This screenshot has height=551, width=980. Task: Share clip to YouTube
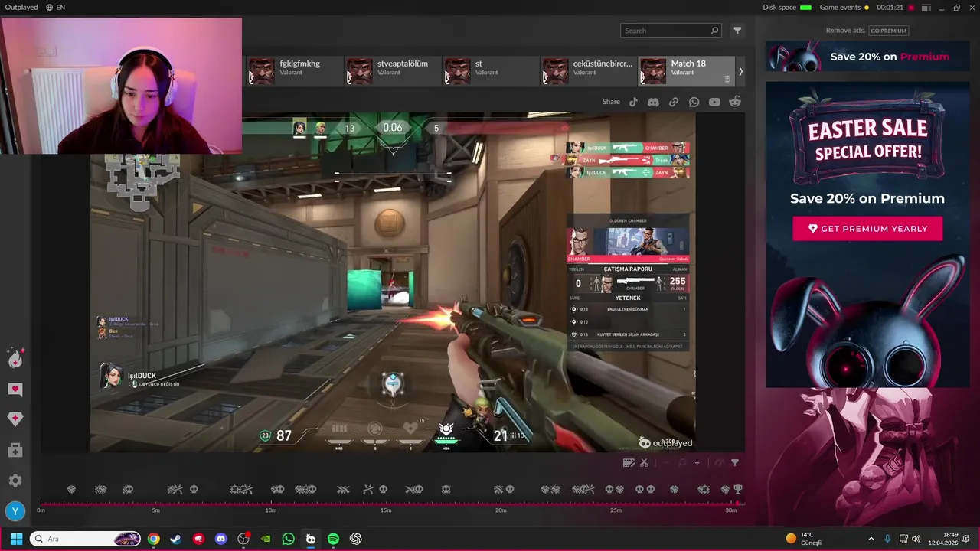714,102
